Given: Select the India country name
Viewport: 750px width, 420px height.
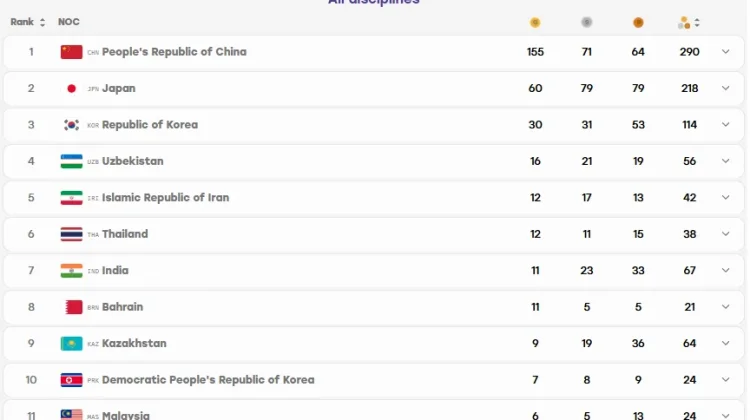Looking at the screenshot, I should (x=115, y=271).
